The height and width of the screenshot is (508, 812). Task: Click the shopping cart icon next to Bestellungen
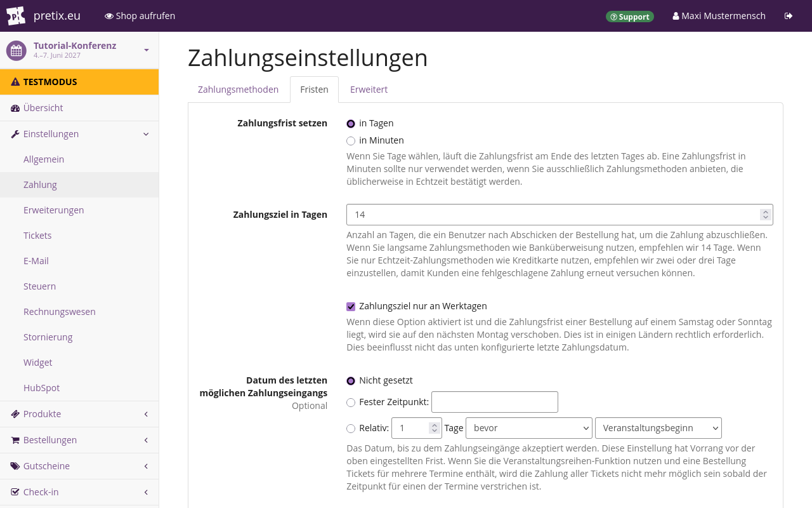coord(15,440)
